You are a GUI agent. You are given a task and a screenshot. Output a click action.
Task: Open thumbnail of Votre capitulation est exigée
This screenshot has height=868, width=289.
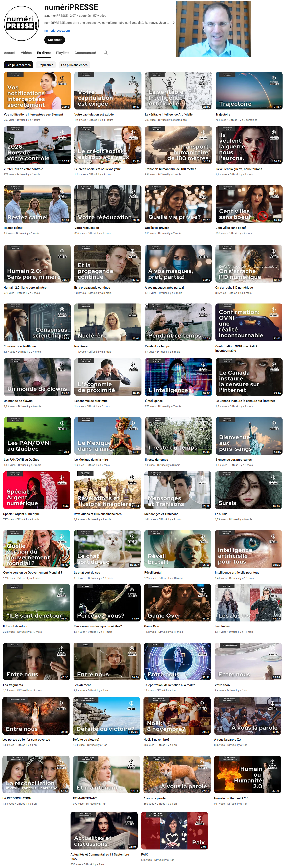tap(108, 91)
